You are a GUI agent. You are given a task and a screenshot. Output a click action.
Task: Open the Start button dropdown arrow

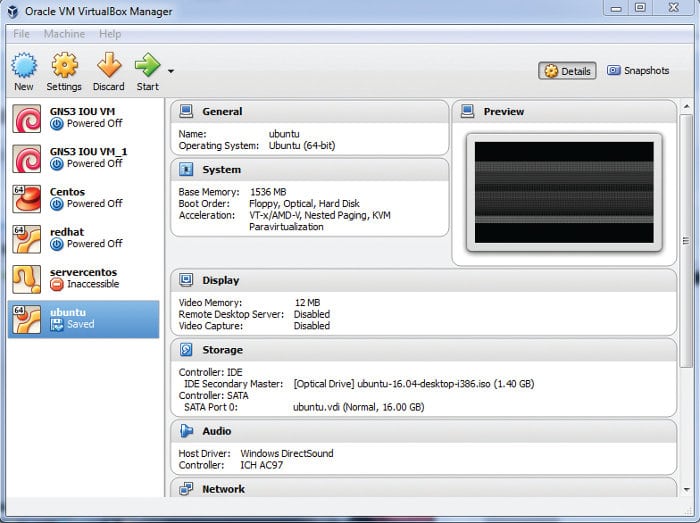coord(171,71)
